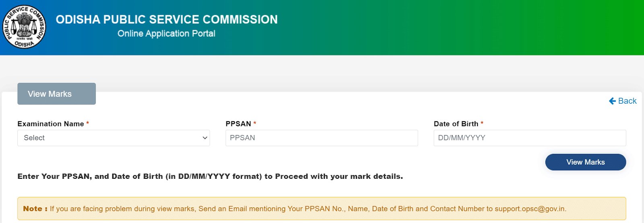The height and width of the screenshot is (223, 644).
Task: Click the chevron arrow in Select dropdown
Action: pos(205,138)
